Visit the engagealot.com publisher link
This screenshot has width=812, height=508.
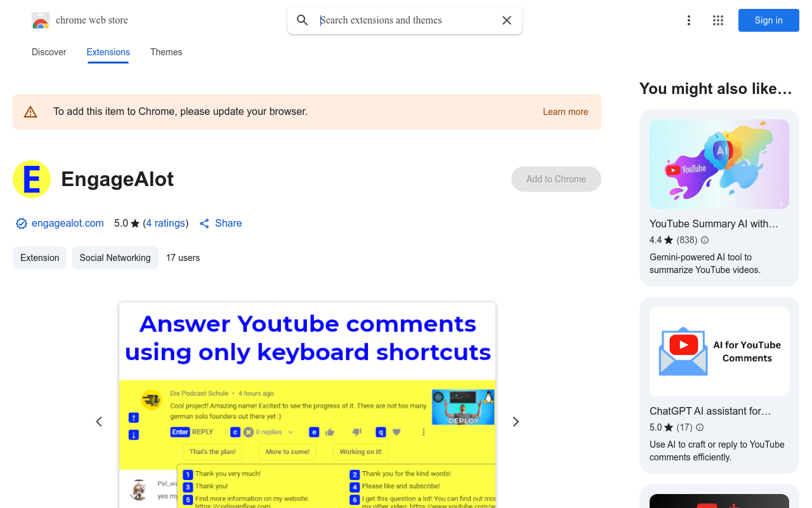point(68,224)
